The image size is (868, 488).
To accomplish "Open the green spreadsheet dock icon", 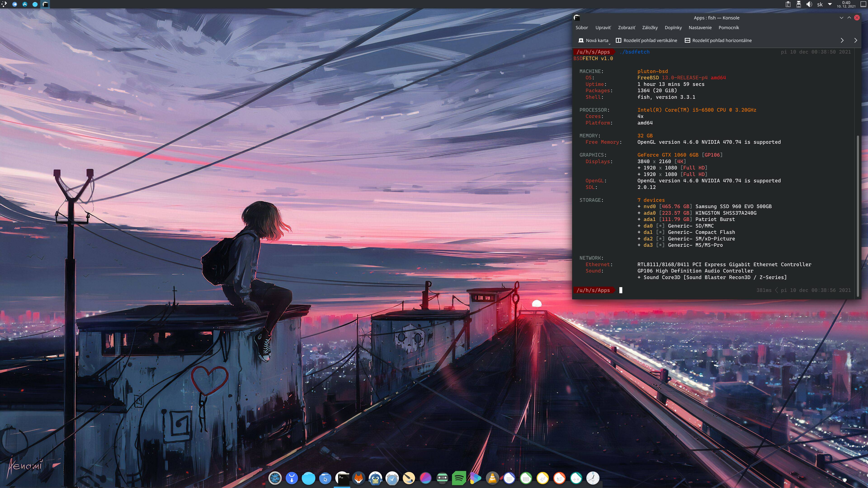I will 526,478.
